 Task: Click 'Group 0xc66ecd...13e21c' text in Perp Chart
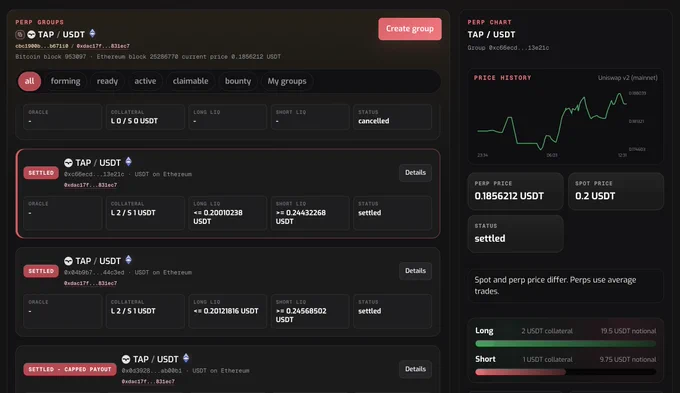point(508,48)
